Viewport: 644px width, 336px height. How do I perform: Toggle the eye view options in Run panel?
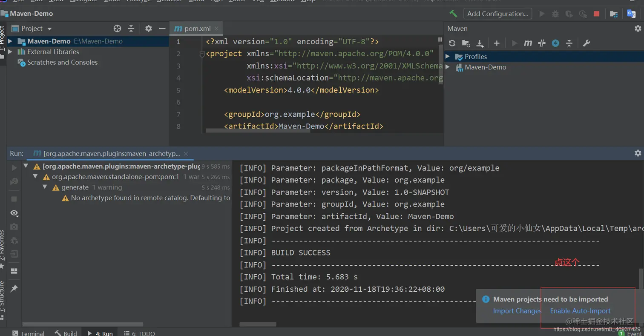point(14,213)
